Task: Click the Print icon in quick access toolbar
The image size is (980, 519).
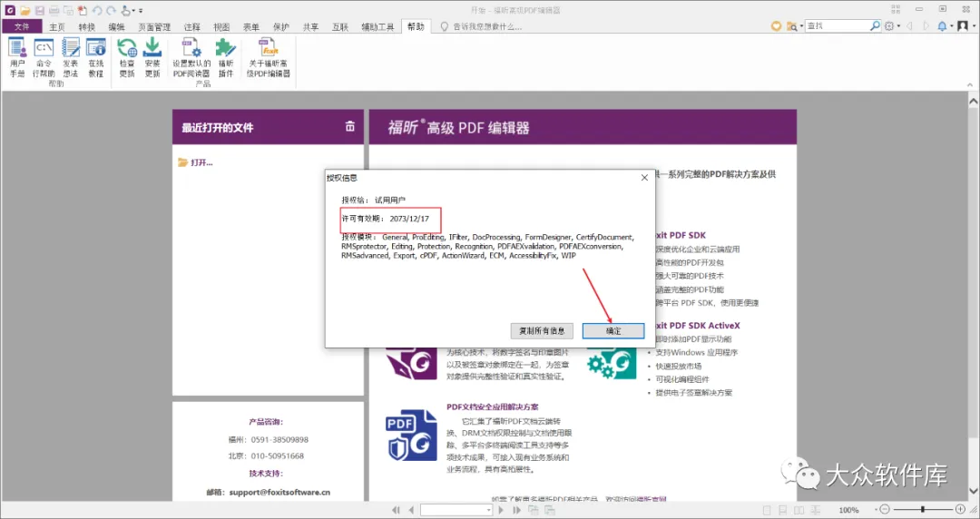Action: click(x=54, y=10)
